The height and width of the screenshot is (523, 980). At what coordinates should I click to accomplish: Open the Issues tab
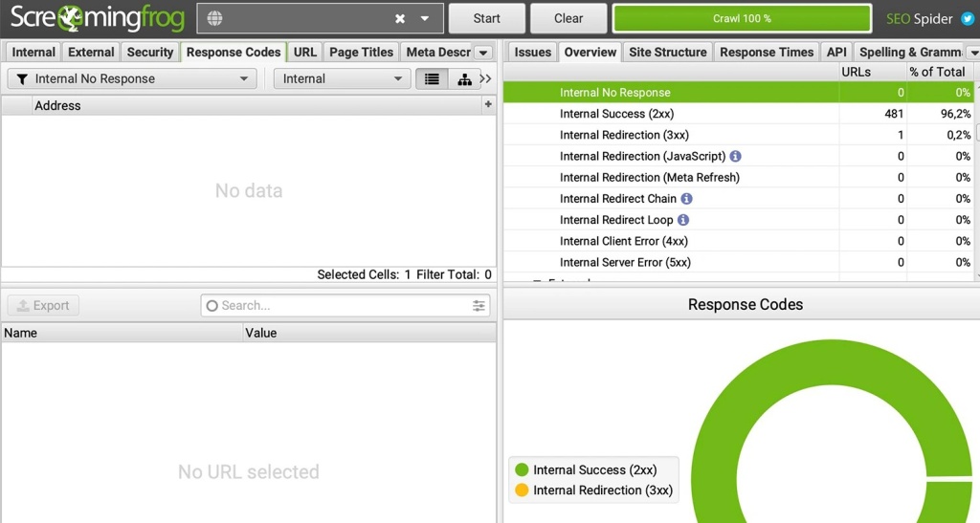pyautogui.click(x=532, y=53)
